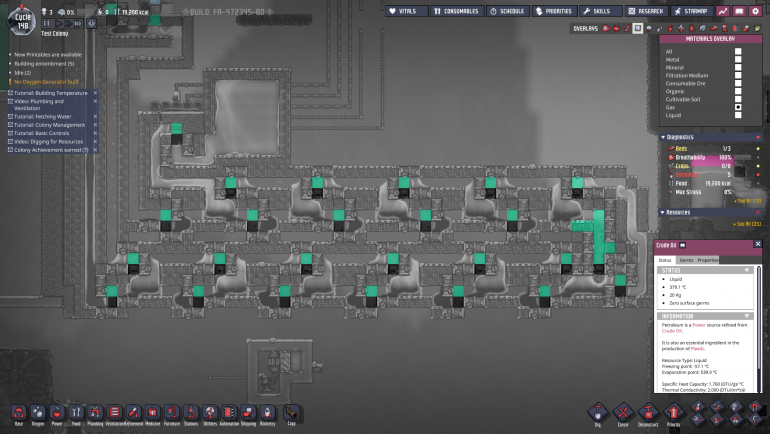Open the colony report graph button
Image resolution: width=770 pixels, height=434 pixels.
pos(722,11)
